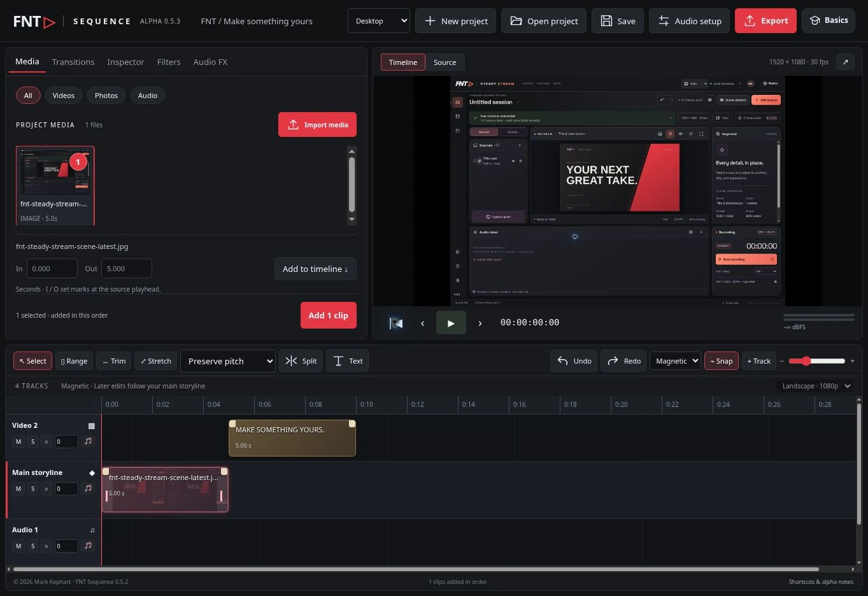868x596 pixels.
Task: Open the Preserve pitch dropdown
Action: tap(228, 361)
